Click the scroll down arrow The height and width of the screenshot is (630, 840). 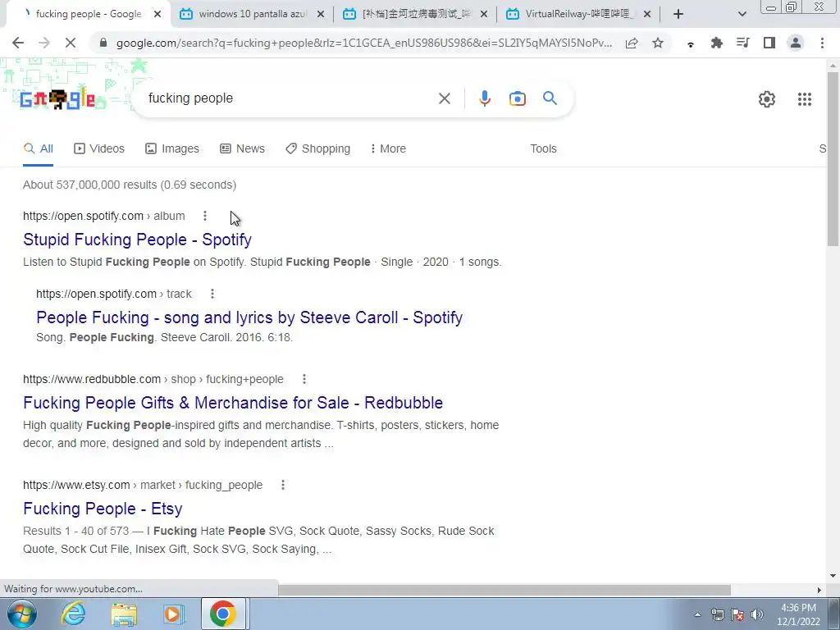pyautogui.click(x=833, y=576)
